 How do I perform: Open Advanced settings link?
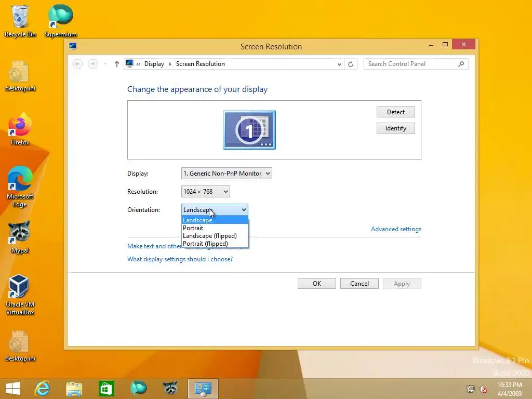click(396, 229)
